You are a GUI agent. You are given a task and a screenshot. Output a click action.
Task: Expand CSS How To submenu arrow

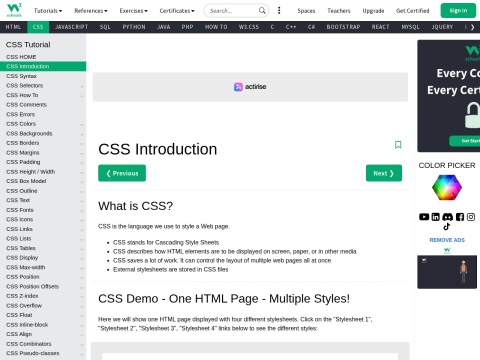[x=82, y=96]
